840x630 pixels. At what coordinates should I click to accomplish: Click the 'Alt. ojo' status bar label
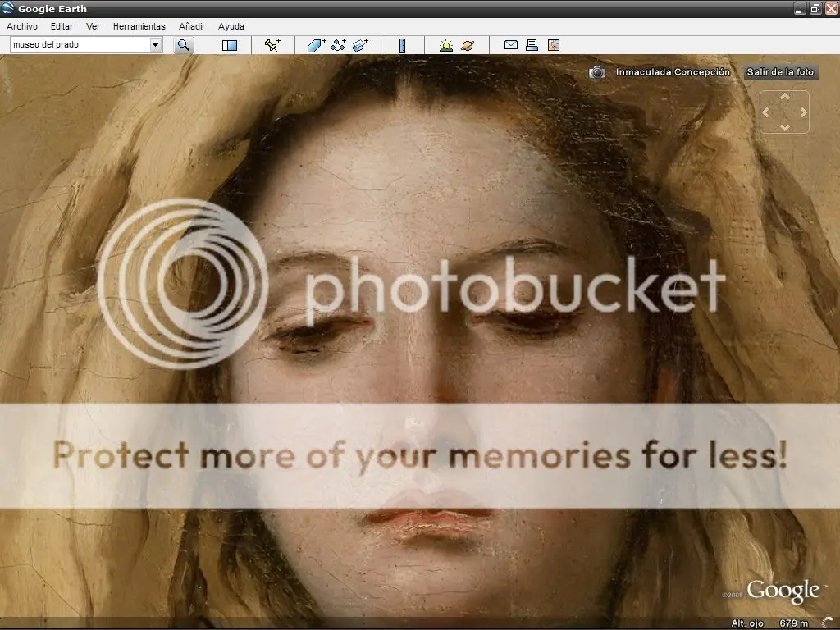pyautogui.click(x=747, y=623)
